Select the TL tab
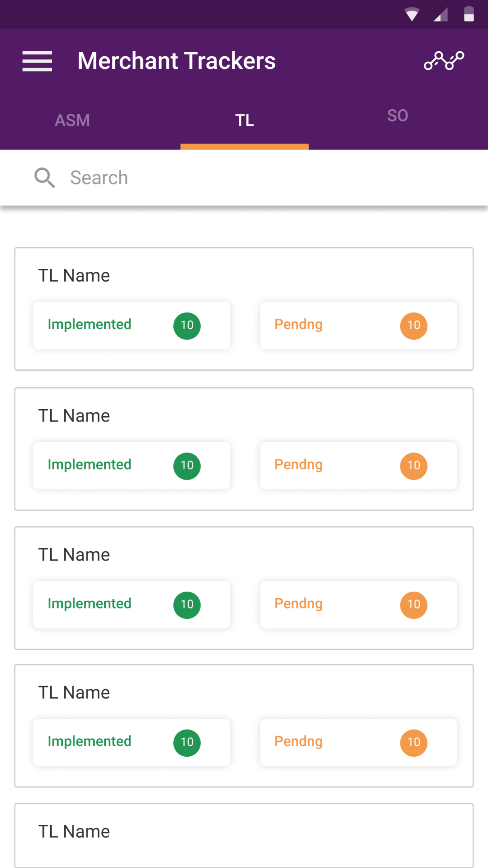488x868 pixels. pyautogui.click(x=244, y=120)
